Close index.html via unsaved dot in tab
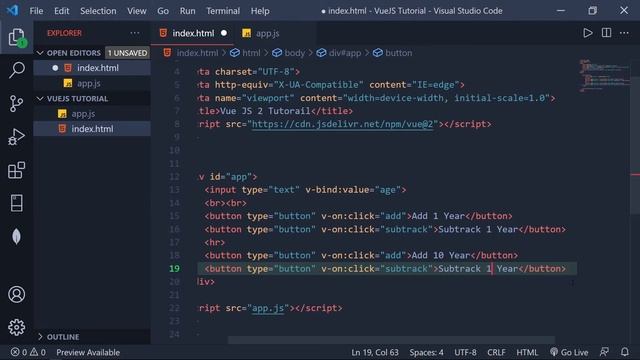The width and height of the screenshot is (640, 360). [x=224, y=33]
